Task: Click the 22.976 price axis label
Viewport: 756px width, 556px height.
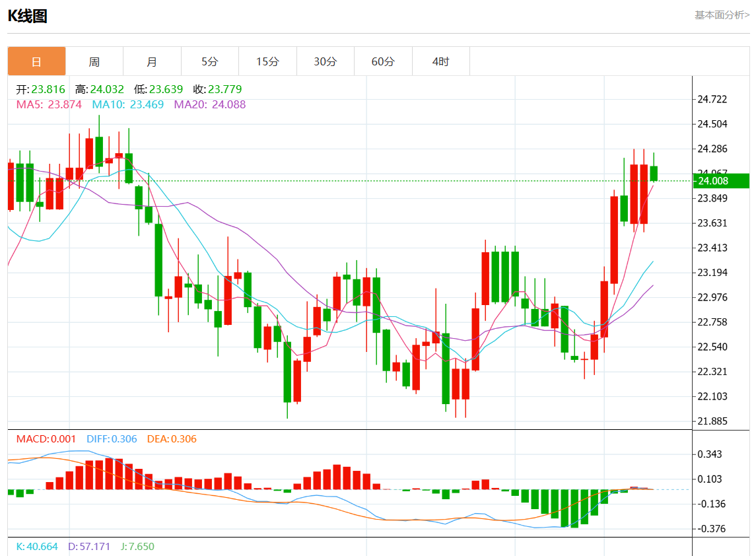Action: [712, 297]
